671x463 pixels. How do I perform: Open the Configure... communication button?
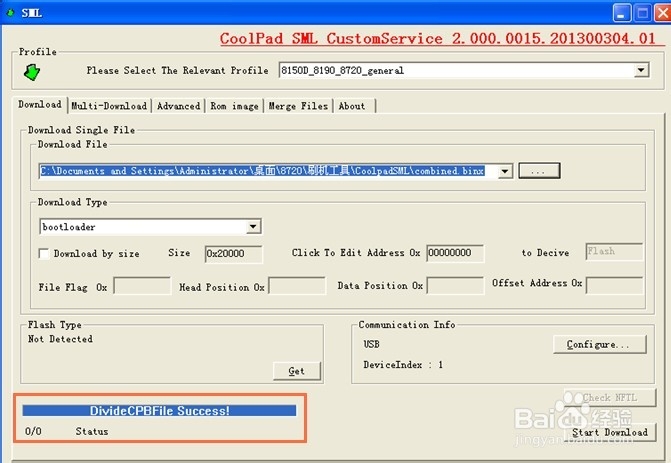[x=599, y=344]
